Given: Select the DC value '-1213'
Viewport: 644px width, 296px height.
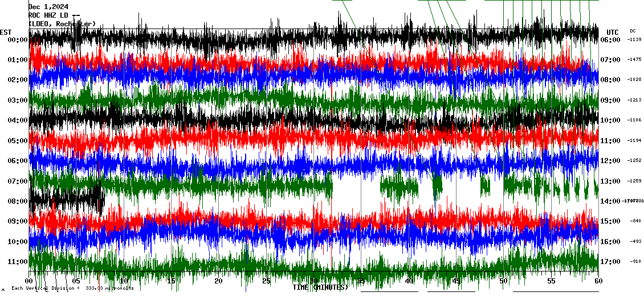Looking at the screenshot, I should click(634, 100).
